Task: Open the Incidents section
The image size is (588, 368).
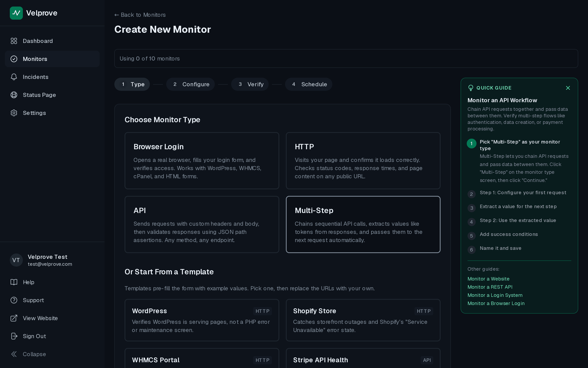Action: point(52,77)
